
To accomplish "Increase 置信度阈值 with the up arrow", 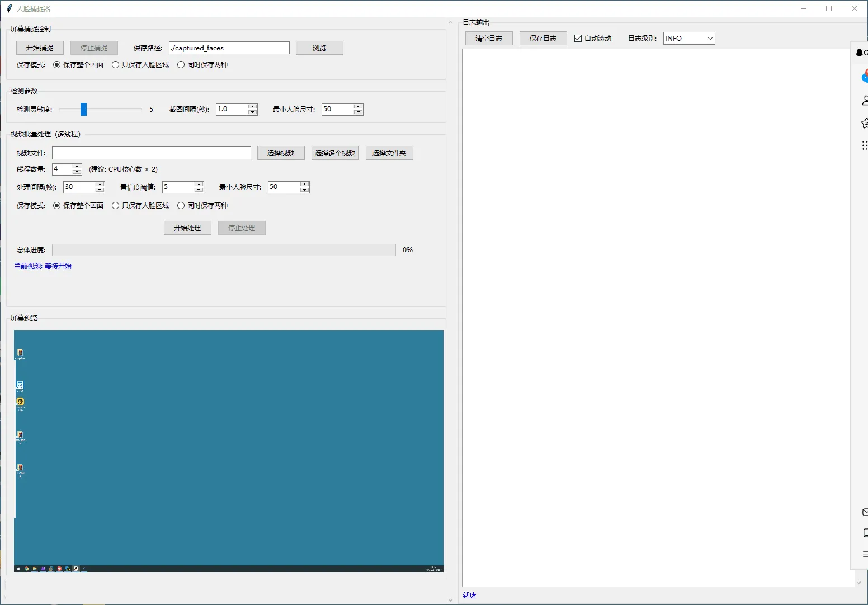I will coord(199,185).
